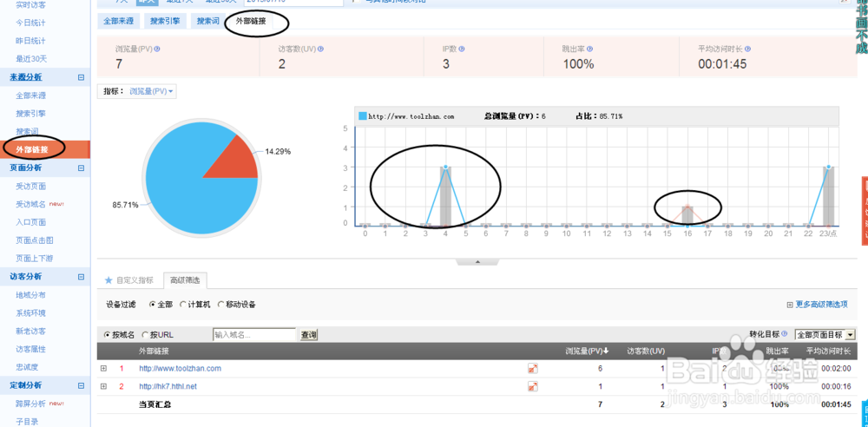Collapse 访客分析 sidebar section
The height and width of the screenshot is (427, 868).
(x=81, y=276)
